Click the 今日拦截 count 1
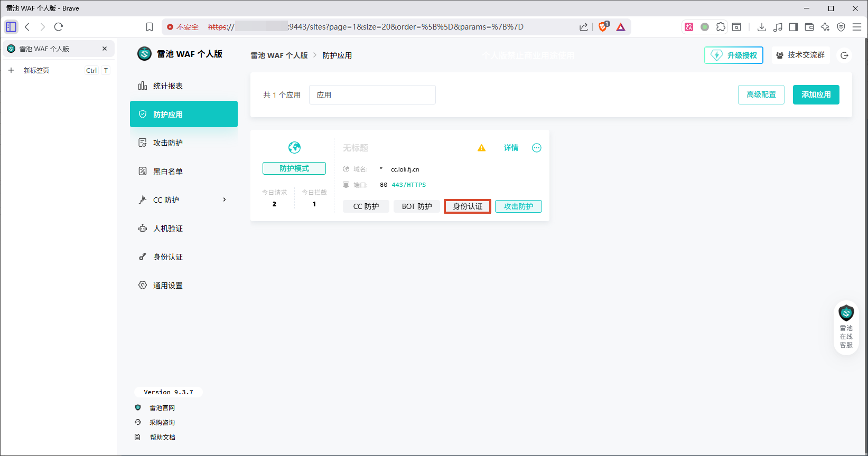 314,204
